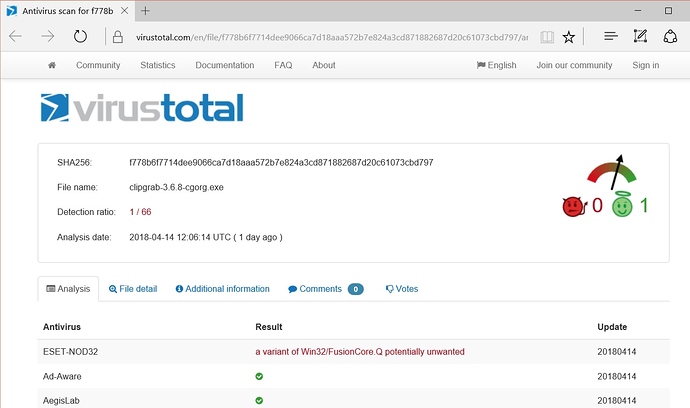
Task: Click the community score gauge
Action: tap(612, 172)
